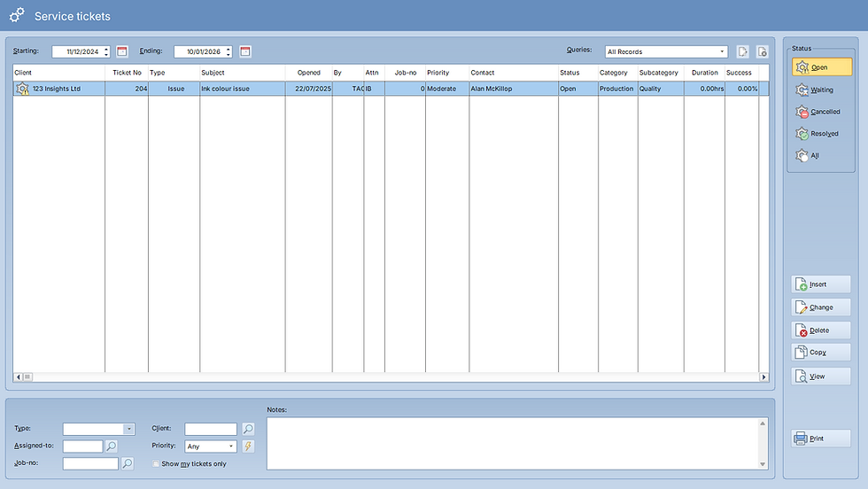Sort by Job-no column header
The image size is (868, 489).
point(406,73)
